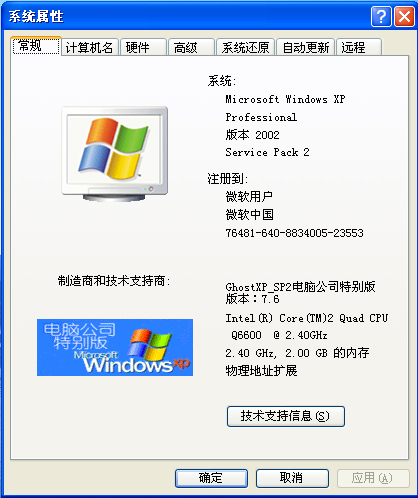Click the Microsoft Windows XP system text
The height and width of the screenshot is (498, 418).
pyautogui.click(x=285, y=99)
